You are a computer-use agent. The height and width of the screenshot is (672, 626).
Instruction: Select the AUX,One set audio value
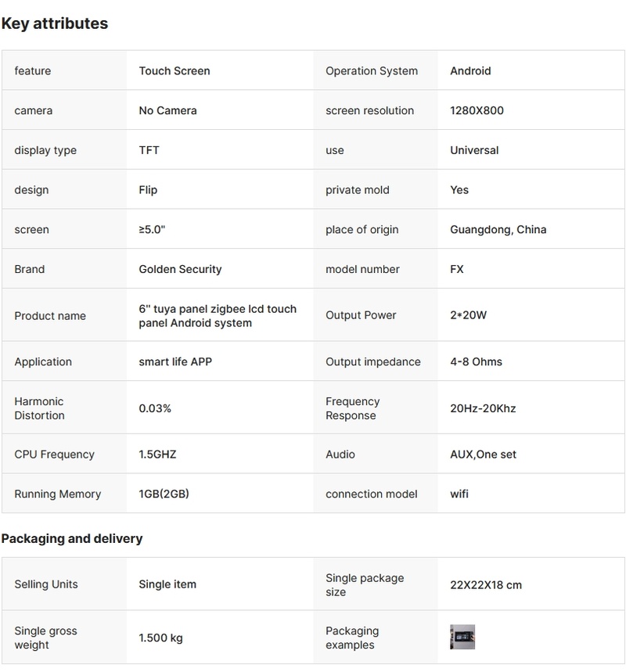click(483, 455)
